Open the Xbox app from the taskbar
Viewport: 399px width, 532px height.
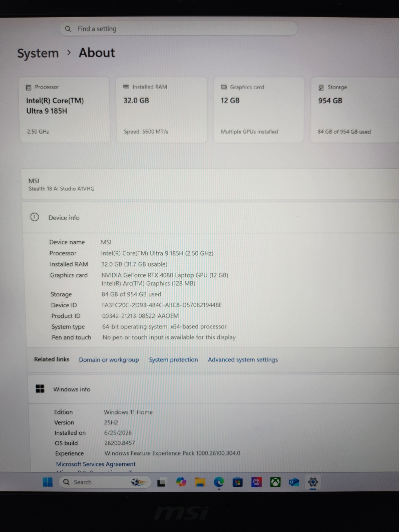click(275, 482)
